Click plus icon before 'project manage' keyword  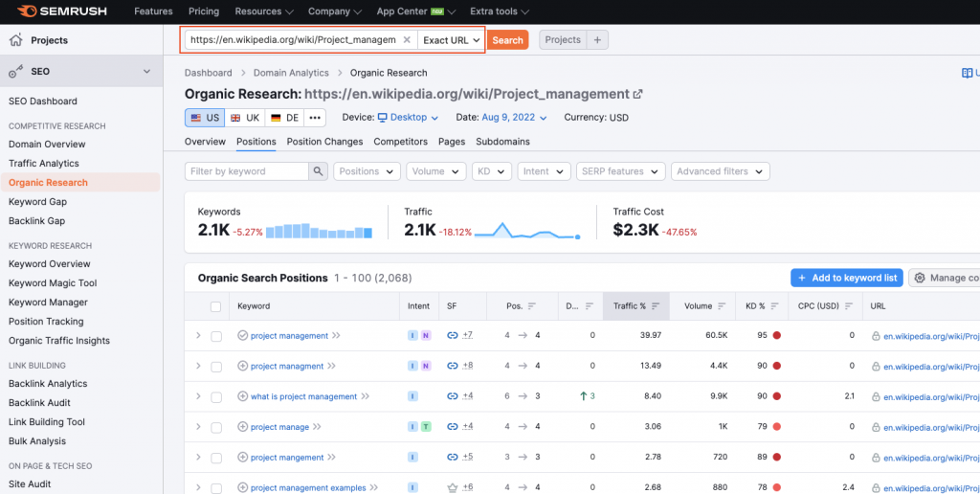click(x=243, y=427)
